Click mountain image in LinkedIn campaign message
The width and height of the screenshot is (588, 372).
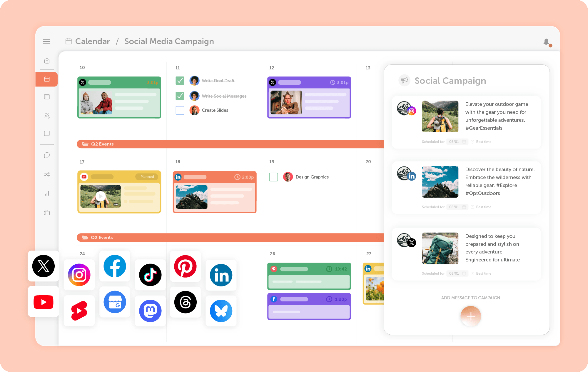[440, 182]
